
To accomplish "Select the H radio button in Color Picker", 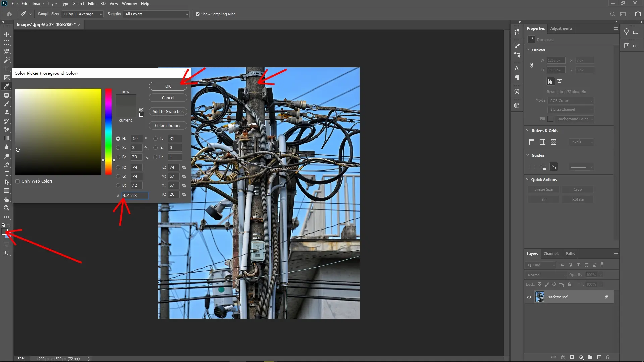I will tap(118, 138).
